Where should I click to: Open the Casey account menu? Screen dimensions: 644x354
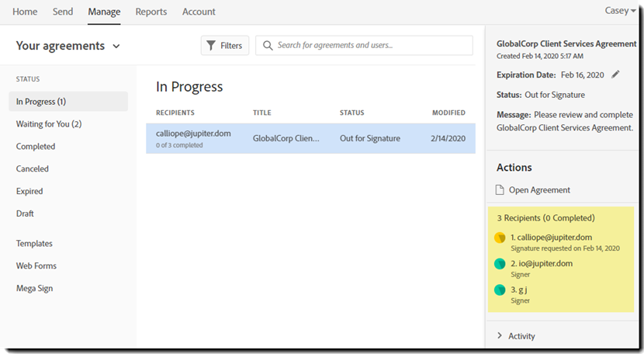coord(620,11)
